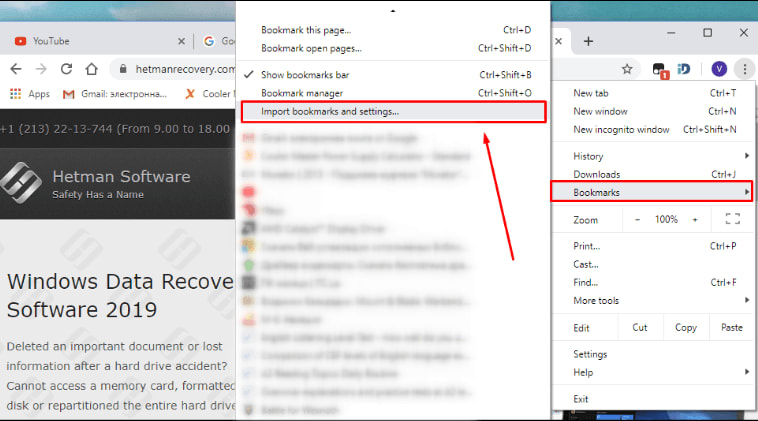The width and height of the screenshot is (758, 421).
Task: Open Bookmark manager
Action: [393, 93]
